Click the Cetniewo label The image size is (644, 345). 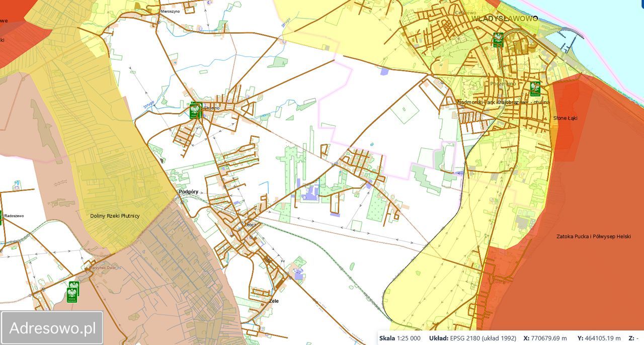[x=465, y=13]
